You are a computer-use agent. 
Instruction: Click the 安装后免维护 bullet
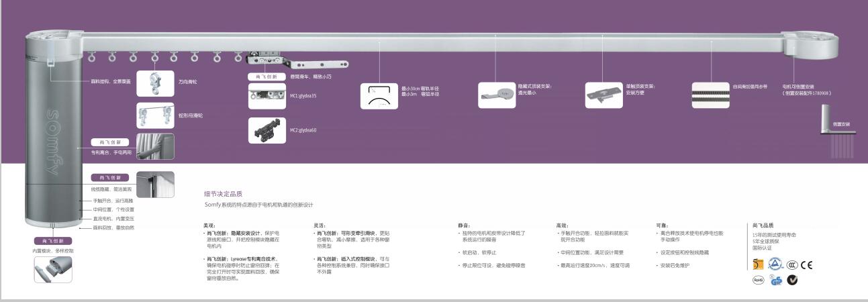click(x=675, y=265)
